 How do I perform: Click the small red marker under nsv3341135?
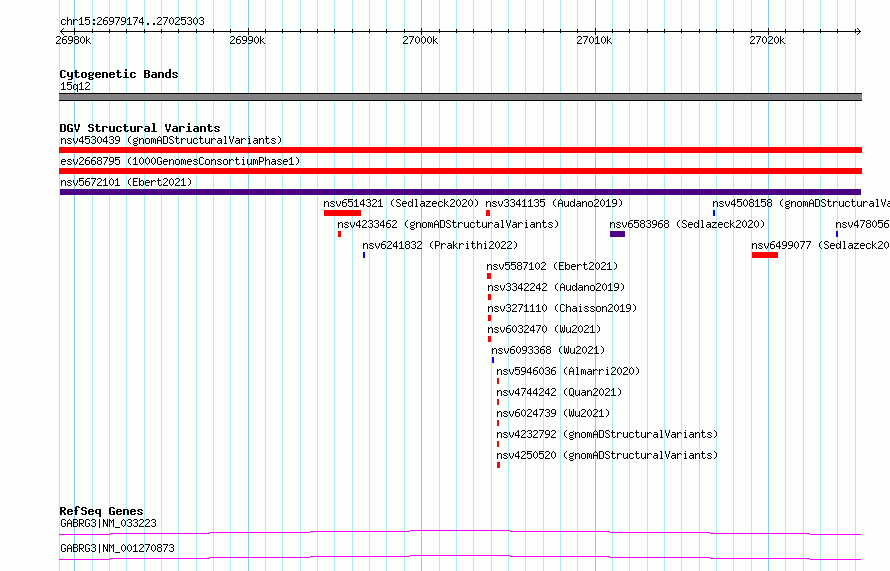(488, 213)
